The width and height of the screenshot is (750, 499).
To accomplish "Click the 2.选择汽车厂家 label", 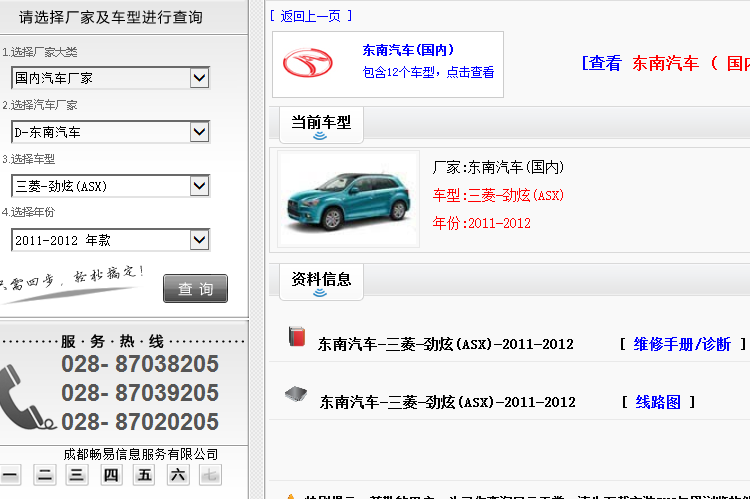I will click(x=40, y=105).
